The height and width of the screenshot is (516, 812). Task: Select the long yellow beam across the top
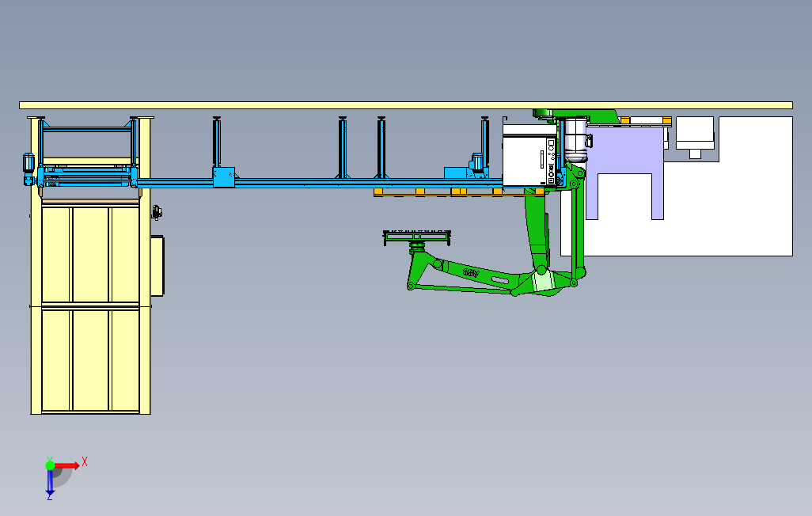[405, 105]
